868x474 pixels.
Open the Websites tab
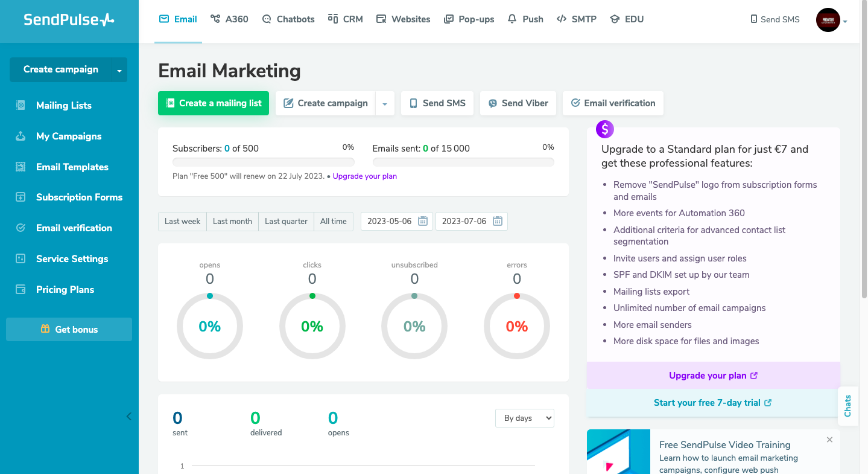[x=404, y=19]
